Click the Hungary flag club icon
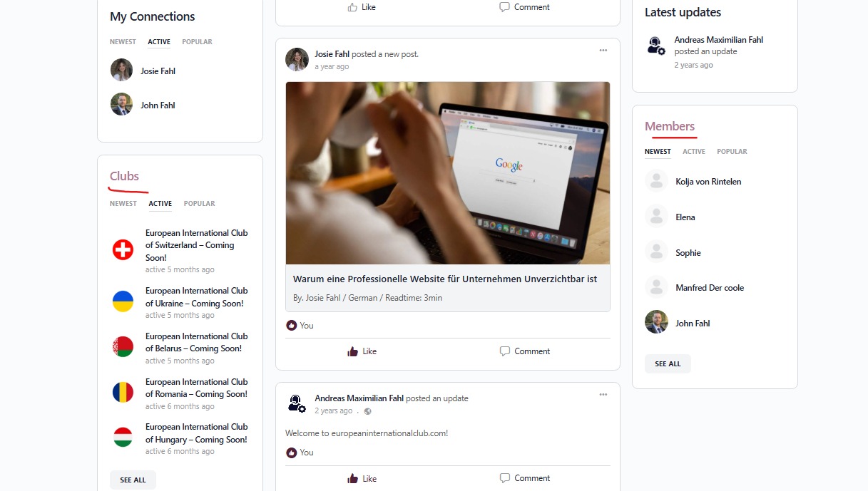This screenshot has width=868, height=491. click(123, 438)
